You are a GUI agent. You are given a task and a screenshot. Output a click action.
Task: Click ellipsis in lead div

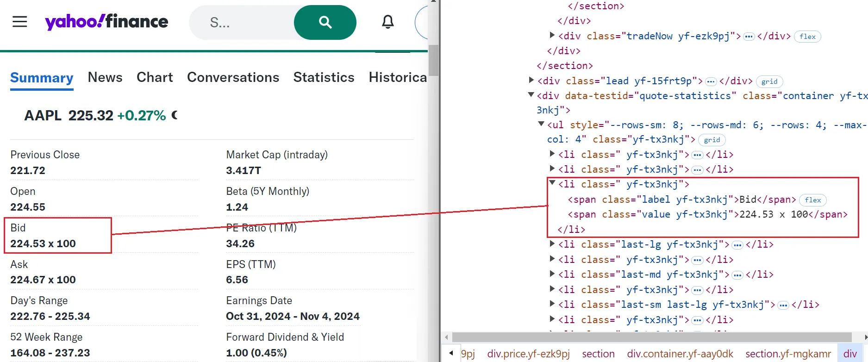[711, 81]
